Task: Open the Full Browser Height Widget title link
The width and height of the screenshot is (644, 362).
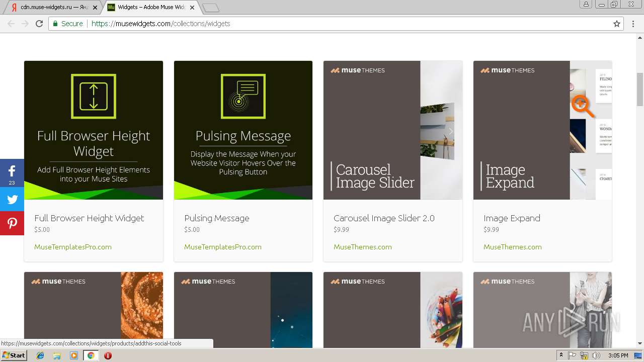Action: [x=89, y=218]
